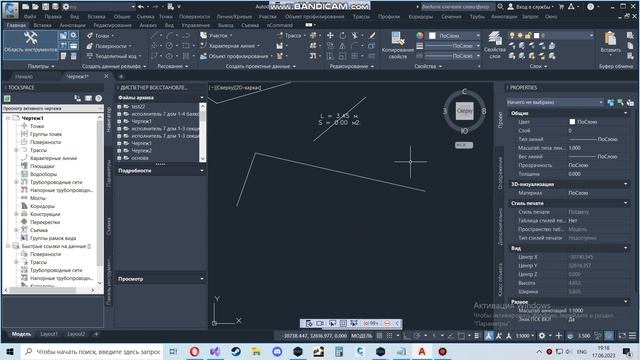Open the Ничего не выбрано selection dropdown
Image resolution: width=640 pixels, height=360 pixels.
coord(555,102)
